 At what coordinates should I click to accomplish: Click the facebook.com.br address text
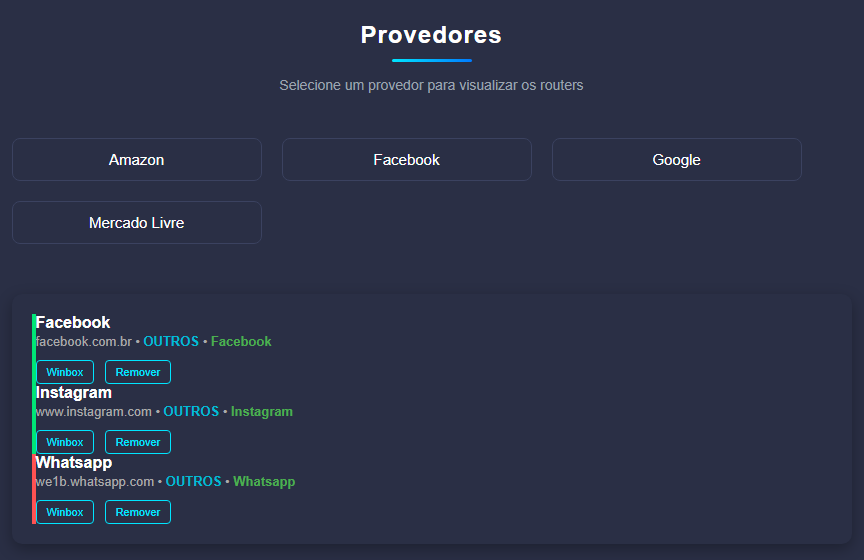(84, 341)
